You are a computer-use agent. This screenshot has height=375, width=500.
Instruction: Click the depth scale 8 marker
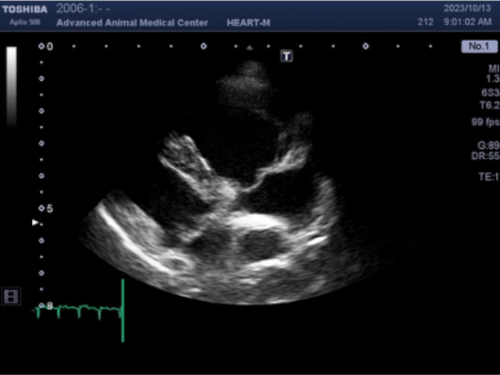click(50, 306)
